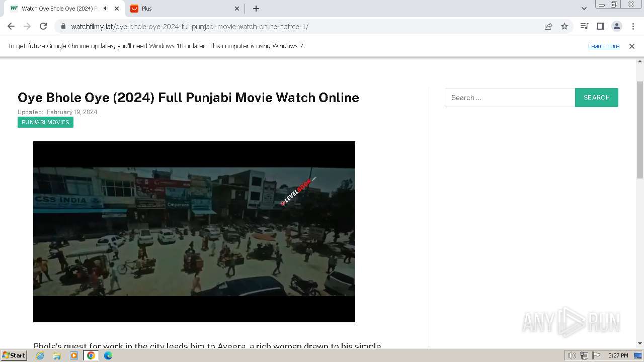Close the Plus tab

point(237,9)
